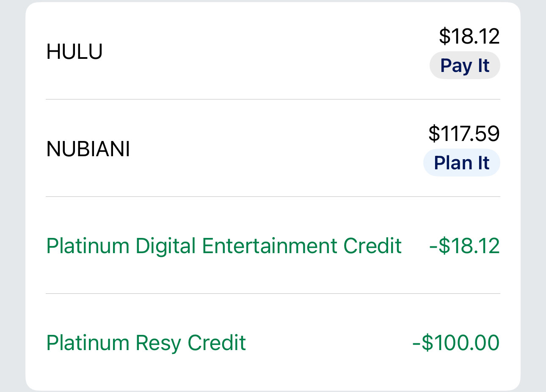
Task: Click the -$100.00 Resy credit amount
Action: click(456, 343)
